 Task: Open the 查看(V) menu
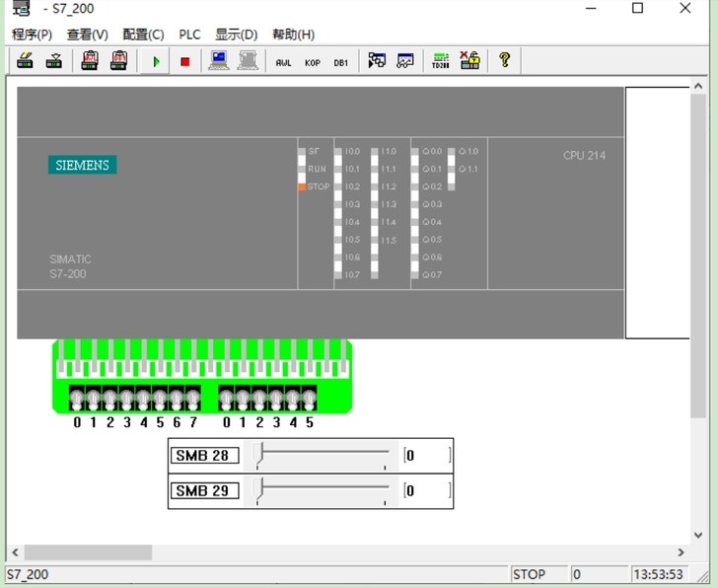[x=88, y=35]
